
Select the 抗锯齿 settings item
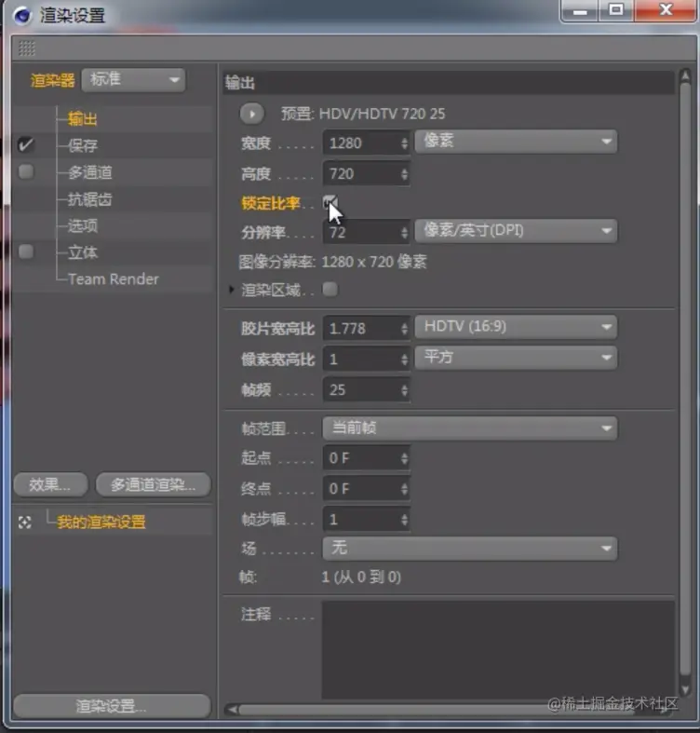click(90, 199)
